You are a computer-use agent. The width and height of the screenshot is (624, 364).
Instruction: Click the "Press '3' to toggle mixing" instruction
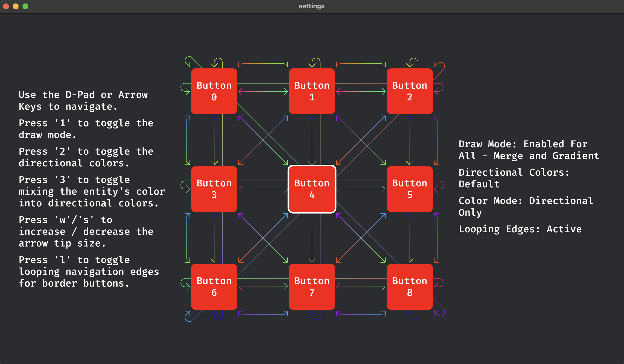pos(92,192)
